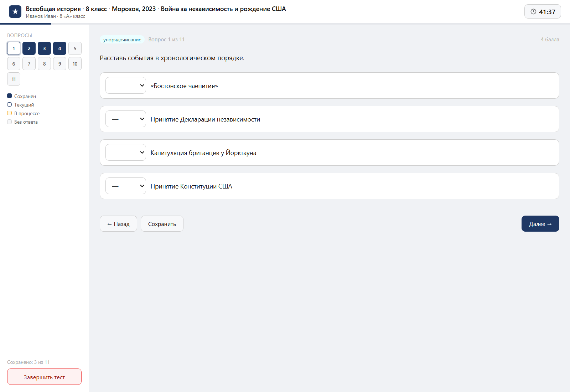Viewport: 570px width, 392px height.
Task: Jump to question 8
Action: tap(44, 64)
